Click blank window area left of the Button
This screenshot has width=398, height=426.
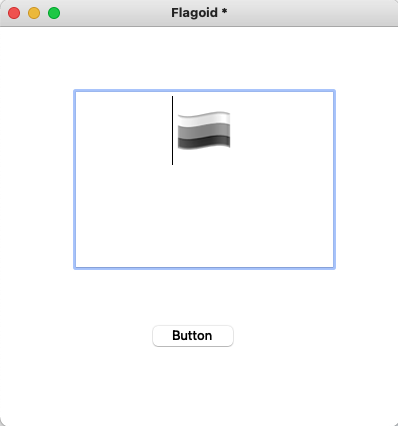(77, 336)
